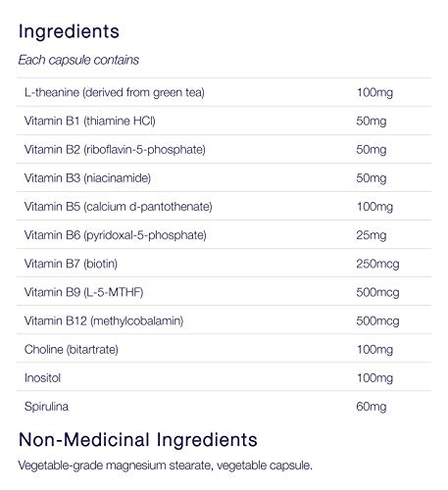Select the Vitamin B9 L-5-MTHF row
Screen dimensions: 448x490
(224, 292)
